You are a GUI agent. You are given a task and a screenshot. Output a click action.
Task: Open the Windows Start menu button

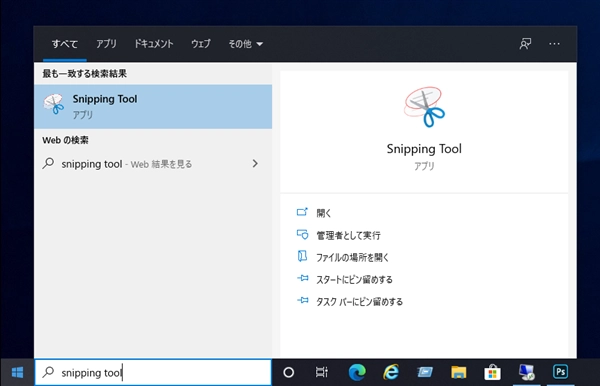[17, 372]
